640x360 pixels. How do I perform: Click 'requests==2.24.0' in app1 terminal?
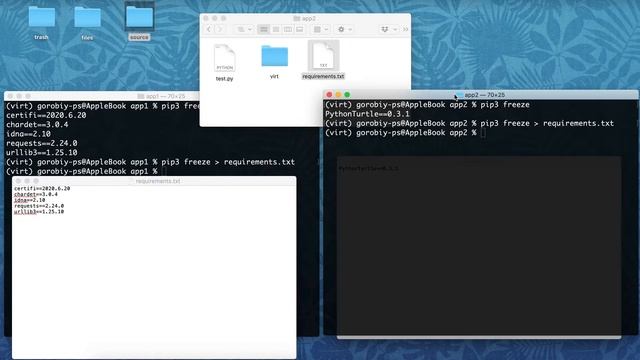[42, 143]
